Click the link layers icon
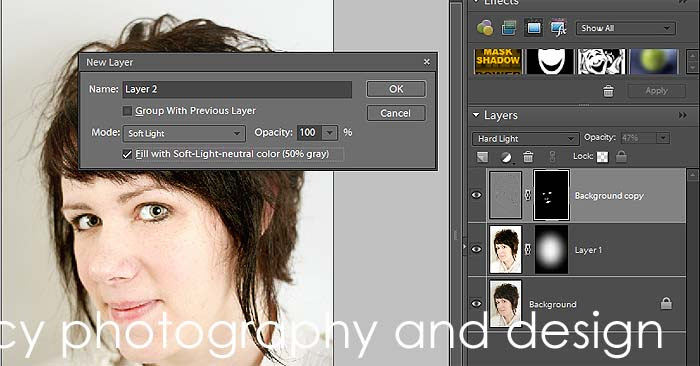Viewport: 700px width, 366px height. point(552,157)
